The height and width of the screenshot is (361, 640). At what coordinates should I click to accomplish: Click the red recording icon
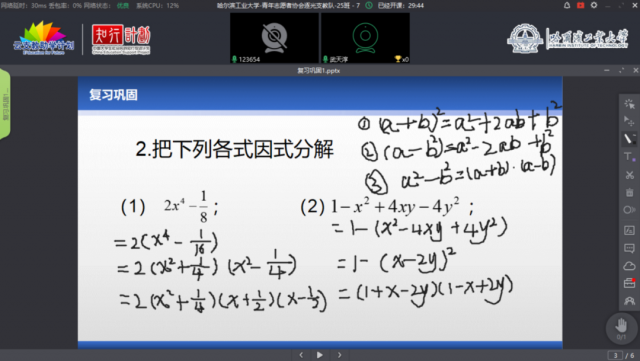(580, 5)
